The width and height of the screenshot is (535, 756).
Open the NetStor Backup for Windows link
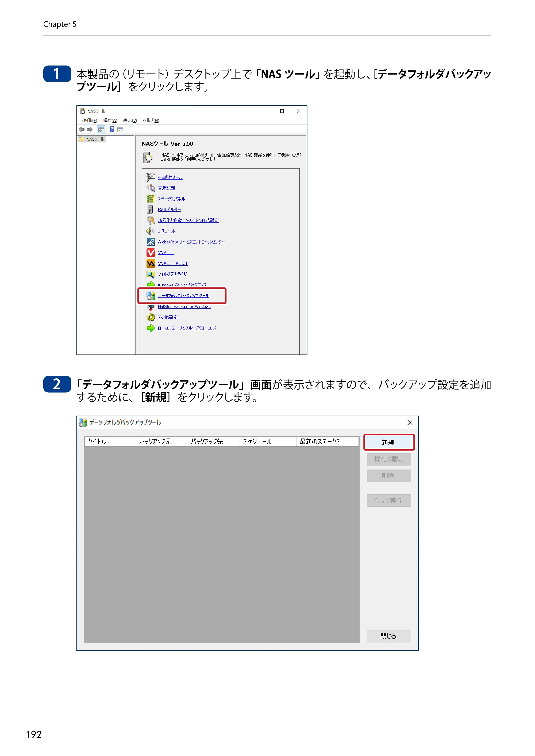[x=184, y=307]
